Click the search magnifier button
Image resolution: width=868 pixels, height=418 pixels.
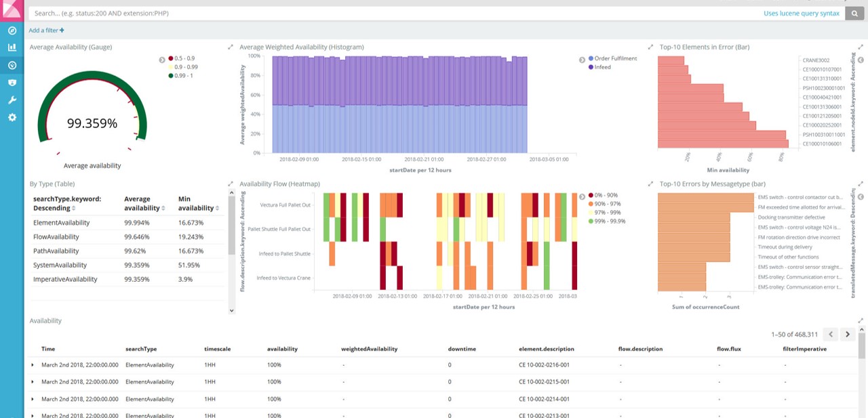[x=854, y=13]
